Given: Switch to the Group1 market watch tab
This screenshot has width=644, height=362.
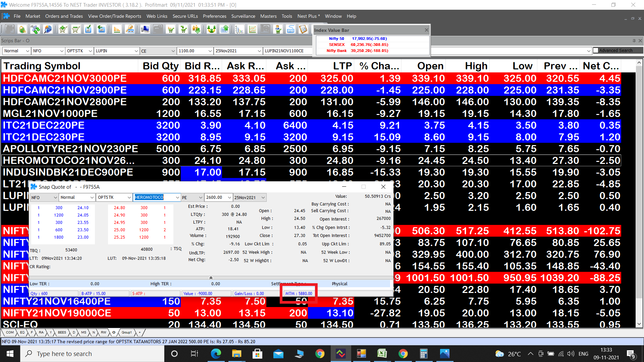Looking at the screenshot, I should click(126, 333).
